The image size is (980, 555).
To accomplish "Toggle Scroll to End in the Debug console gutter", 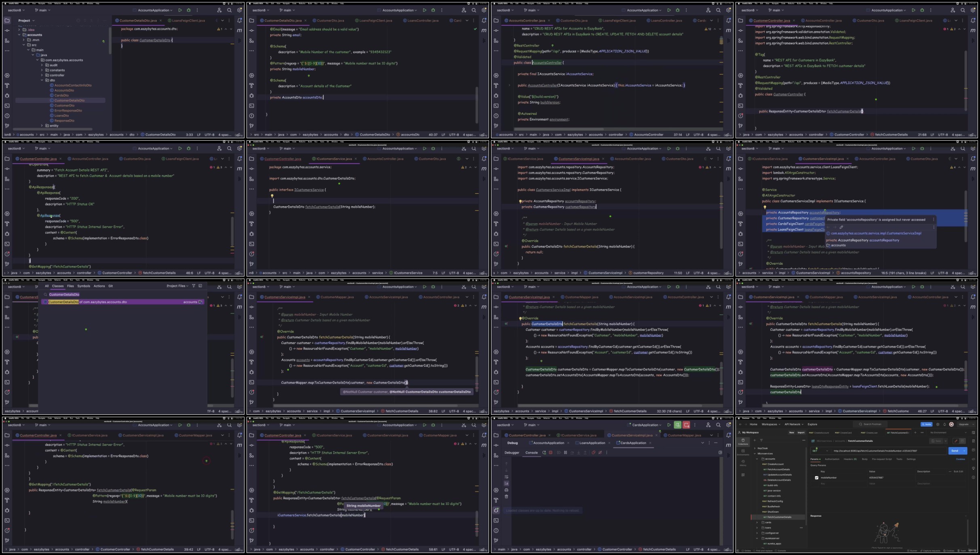I will click(x=506, y=483).
